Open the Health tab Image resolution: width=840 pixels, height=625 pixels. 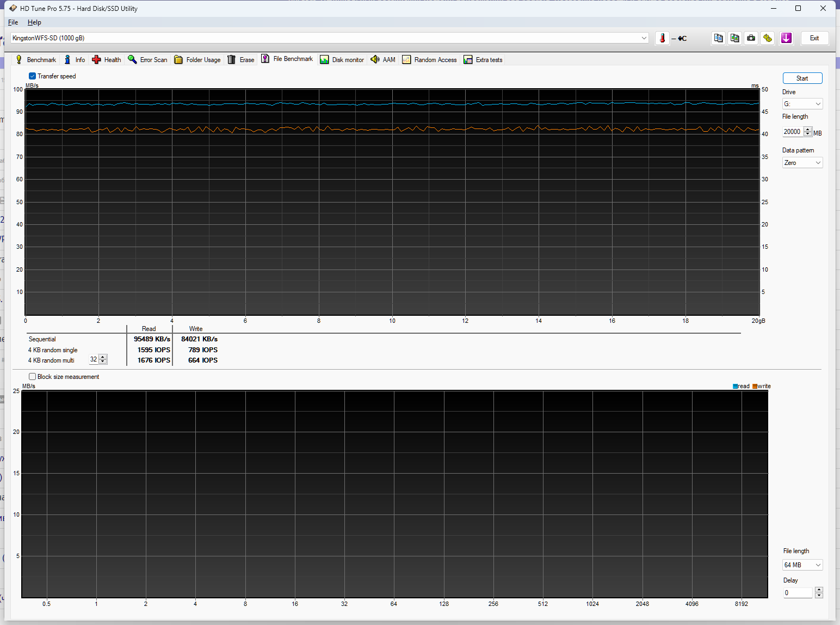click(107, 60)
